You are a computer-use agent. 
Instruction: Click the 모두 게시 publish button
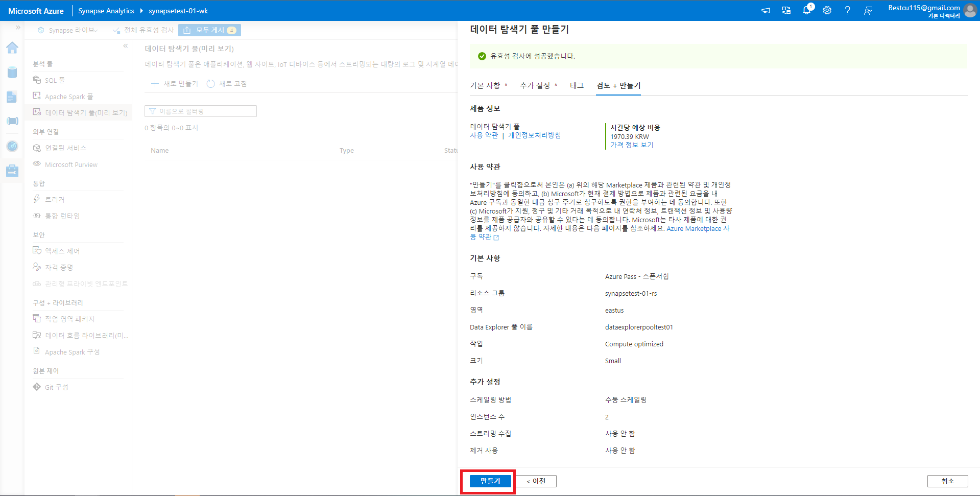(x=209, y=30)
